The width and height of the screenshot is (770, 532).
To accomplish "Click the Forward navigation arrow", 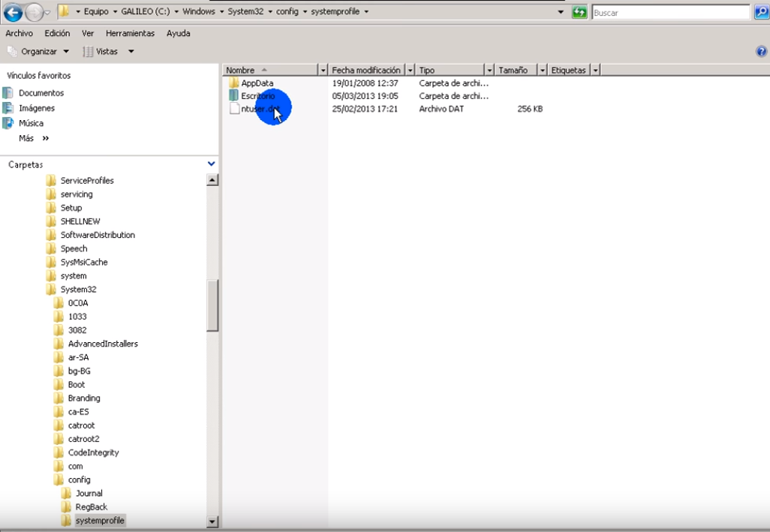I will point(34,12).
